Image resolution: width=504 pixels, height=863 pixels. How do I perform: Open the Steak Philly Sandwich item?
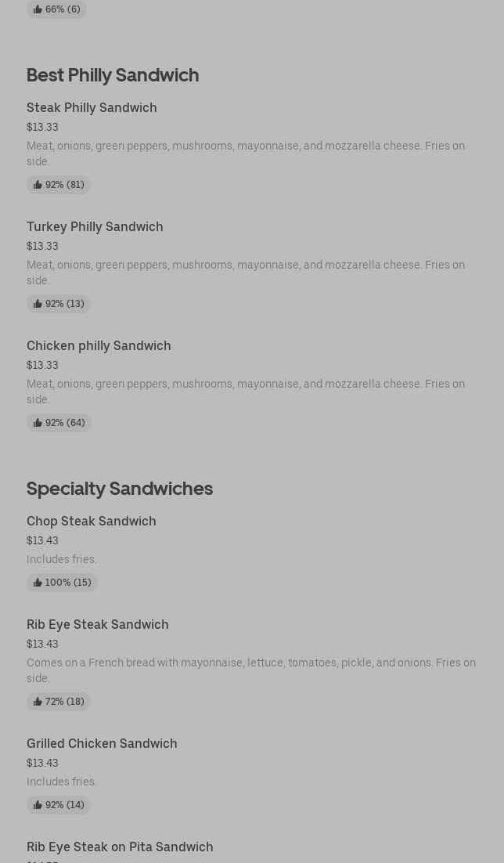[92, 107]
